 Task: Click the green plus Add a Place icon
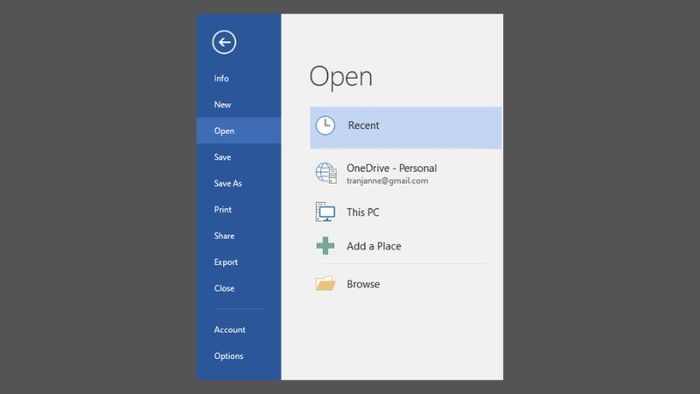(x=325, y=246)
